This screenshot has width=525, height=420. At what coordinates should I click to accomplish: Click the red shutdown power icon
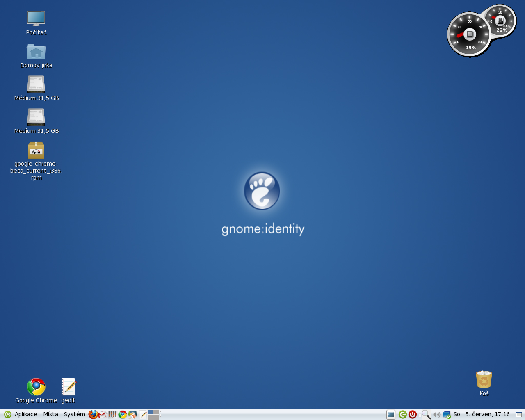413,415
